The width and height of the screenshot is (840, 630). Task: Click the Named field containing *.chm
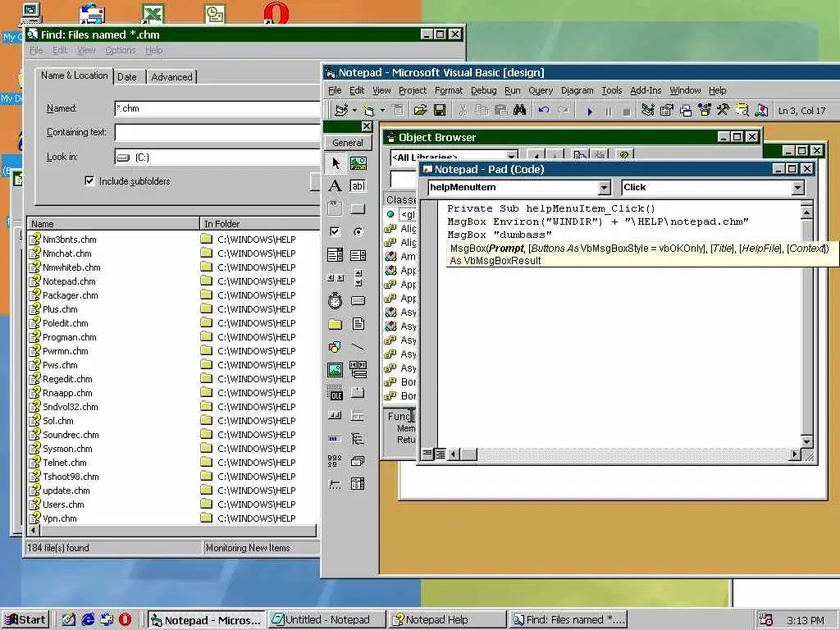tap(217, 108)
